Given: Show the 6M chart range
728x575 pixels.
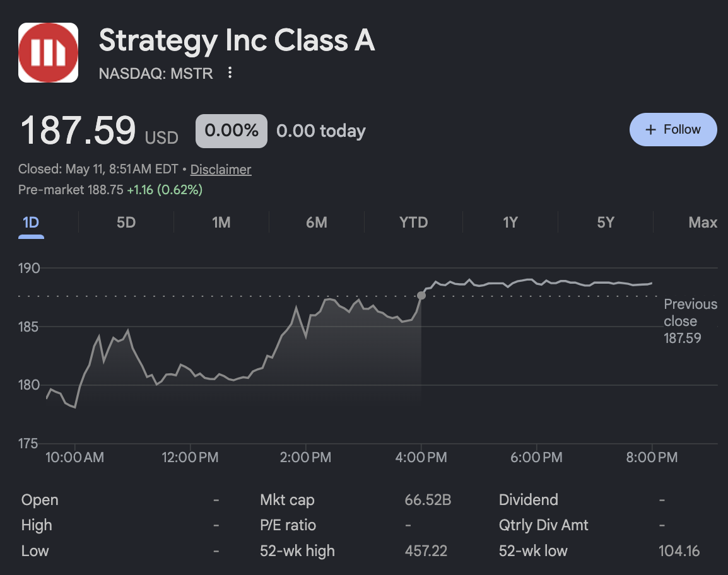Looking at the screenshot, I should coord(316,223).
